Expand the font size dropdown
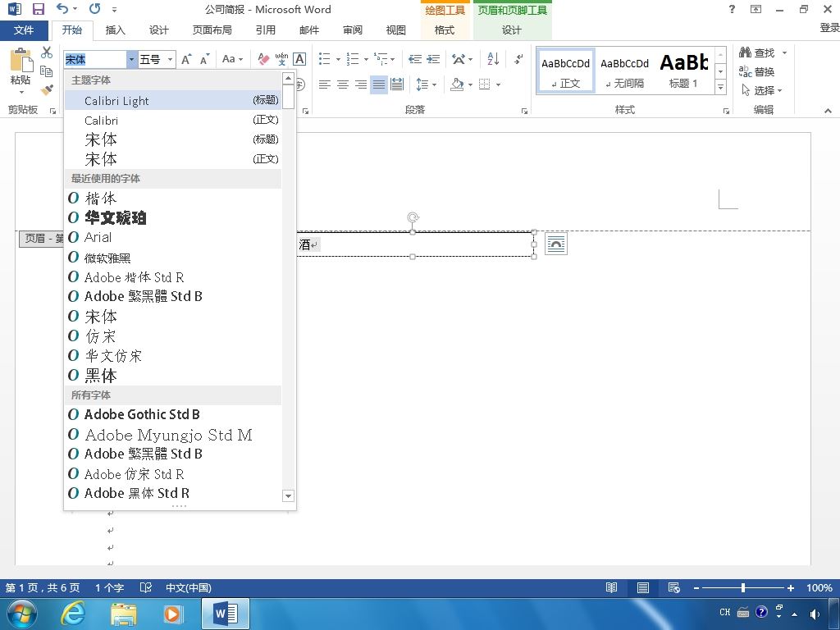 pyautogui.click(x=170, y=59)
